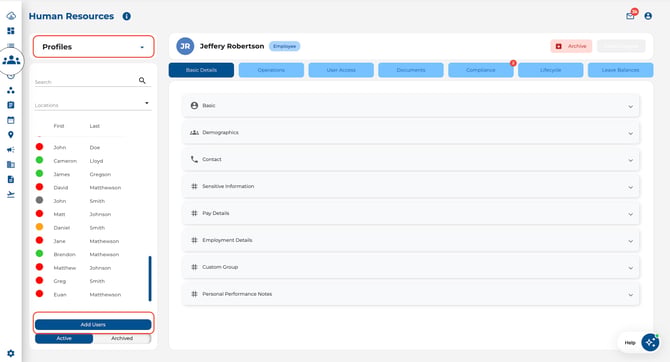Select John Smith in user list
Viewport: 670px width, 362px height.
pos(81,201)
